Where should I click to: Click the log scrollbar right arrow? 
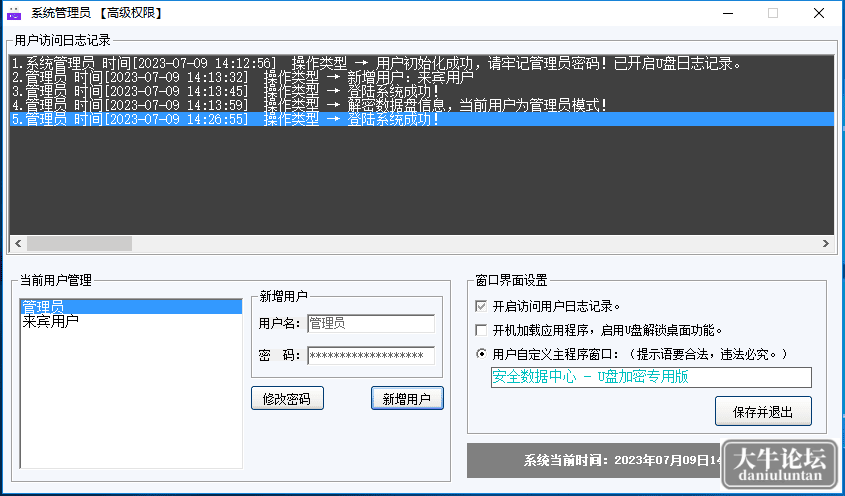tap(826, 244)
